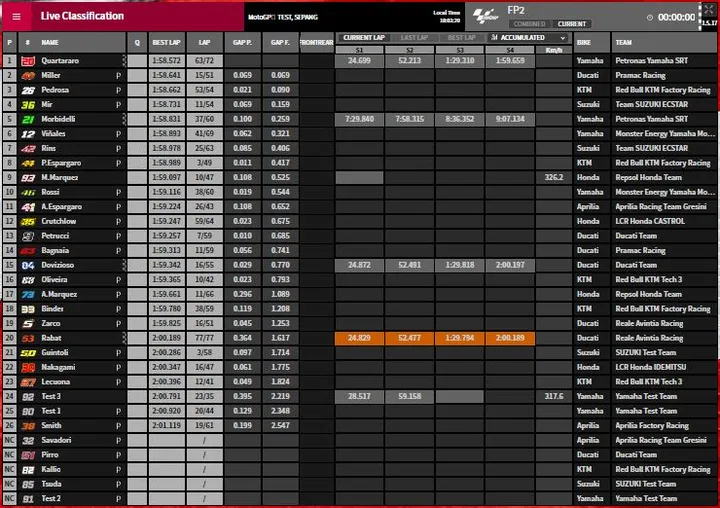Click Petrucci's number 9 badge
Viewport: 720px width, 508px height.
tap(28, 236)
